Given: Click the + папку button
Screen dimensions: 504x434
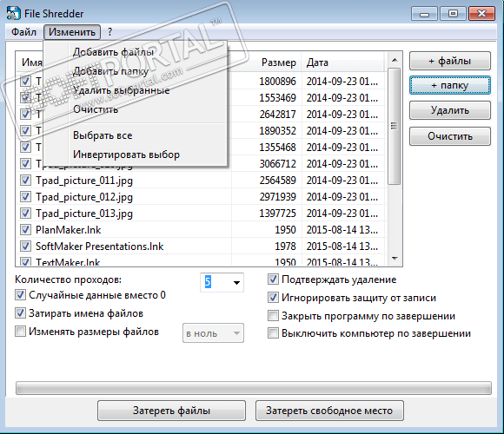Looking at the screenshot, I should (x=450, y=85).
